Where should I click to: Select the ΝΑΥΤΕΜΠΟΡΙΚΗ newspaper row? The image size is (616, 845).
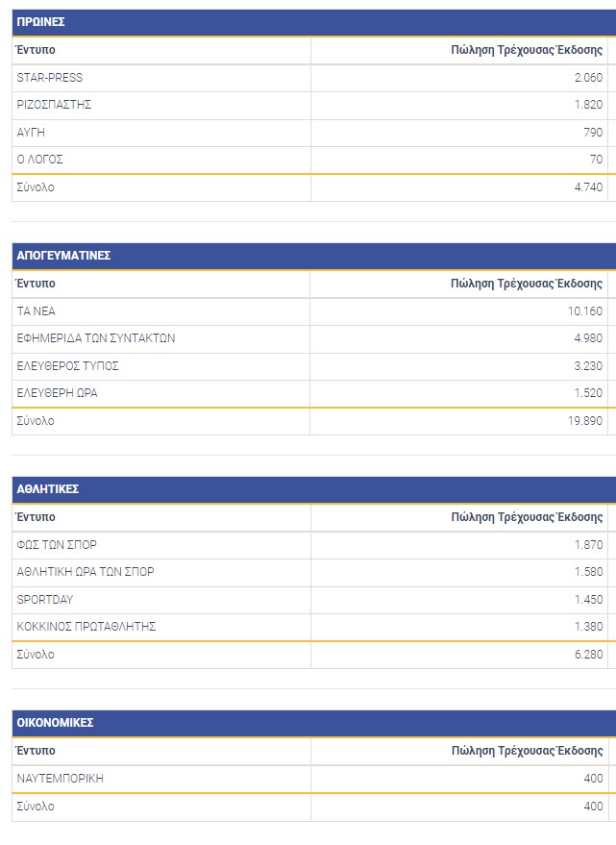click(x=60, y=779)
